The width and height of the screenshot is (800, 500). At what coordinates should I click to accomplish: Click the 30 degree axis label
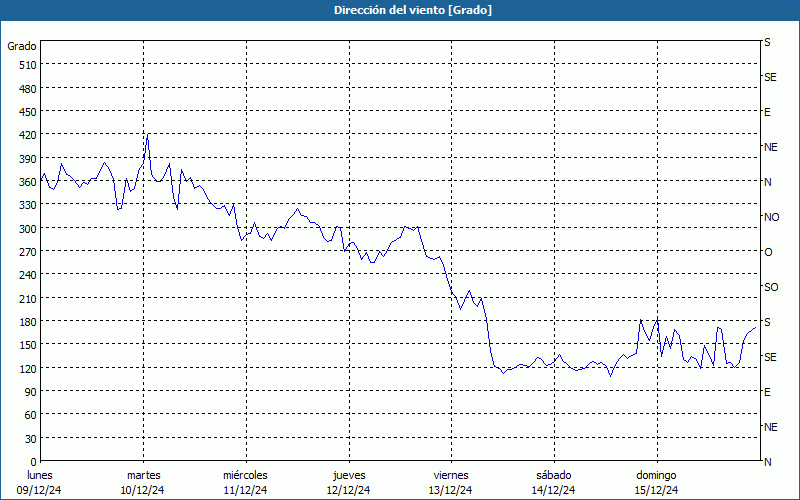[x=31, y=439]
